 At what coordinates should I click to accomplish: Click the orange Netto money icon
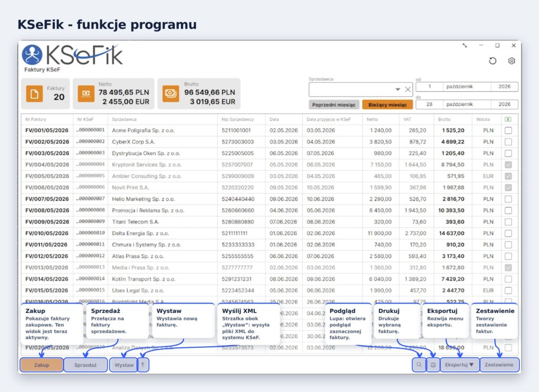86,94
